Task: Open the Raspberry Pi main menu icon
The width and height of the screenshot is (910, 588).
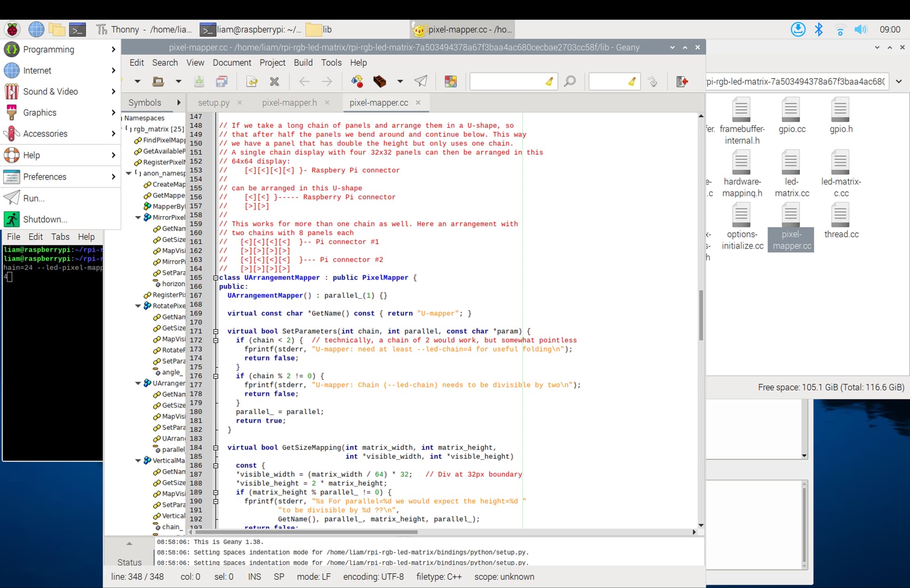Action: (x=12, y=29)
